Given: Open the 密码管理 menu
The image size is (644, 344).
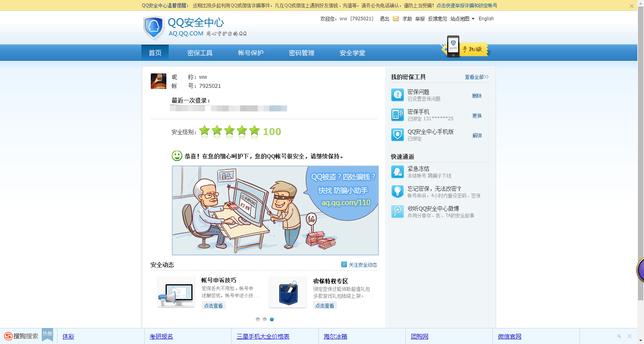Looking at the screenshot, I should (x=301, y=53).
